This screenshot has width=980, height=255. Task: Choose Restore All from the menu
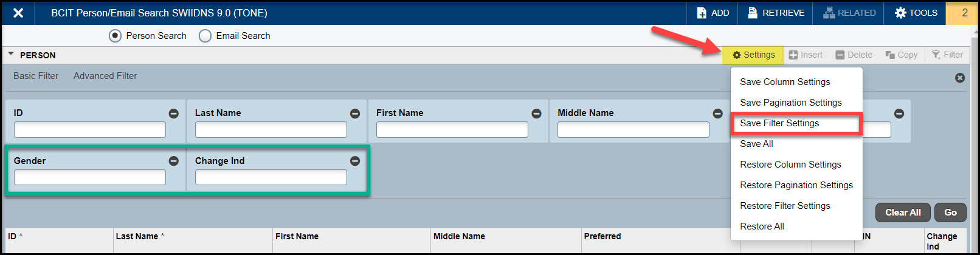(762, 226)
